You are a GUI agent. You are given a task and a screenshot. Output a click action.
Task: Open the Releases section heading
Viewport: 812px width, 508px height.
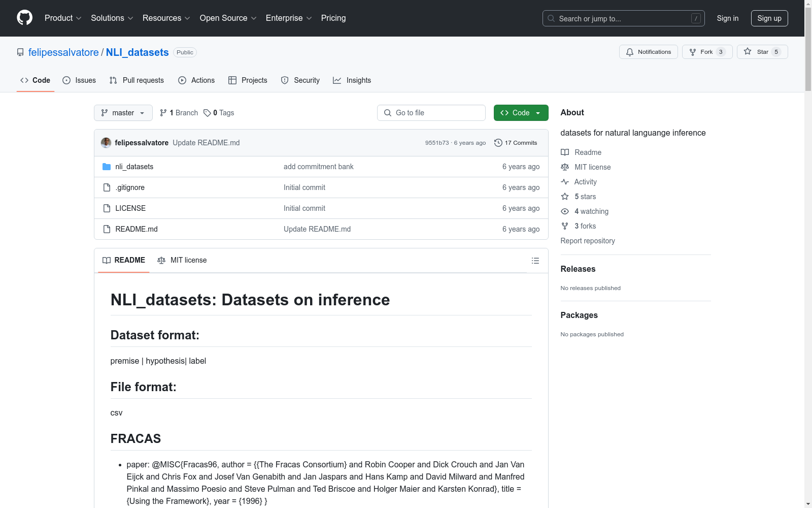(578, 269)
